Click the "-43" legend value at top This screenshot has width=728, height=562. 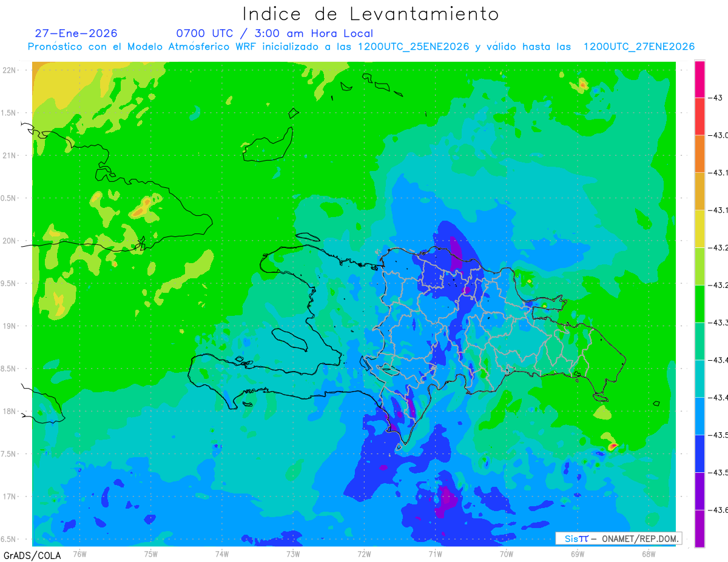pos(715,98)
